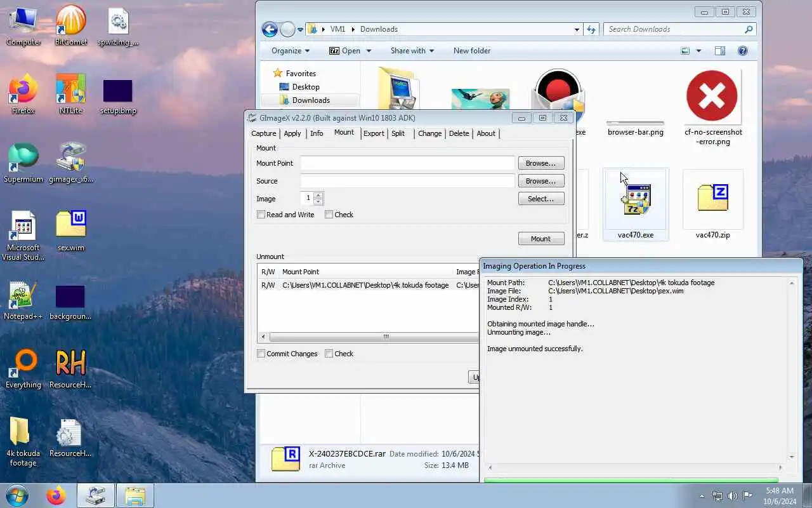
Task: Enable the Commit Changes checkbox
Action: 261,354
